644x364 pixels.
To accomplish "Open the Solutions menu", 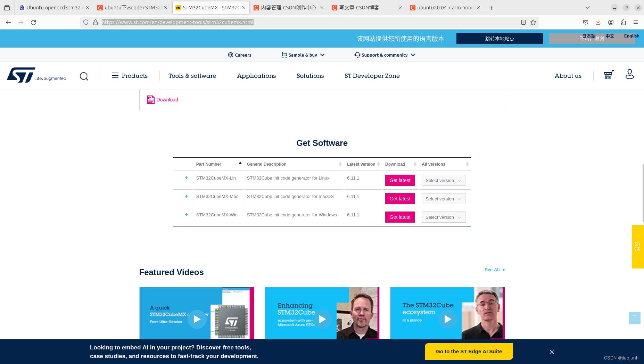I will [x=310, y=76].
